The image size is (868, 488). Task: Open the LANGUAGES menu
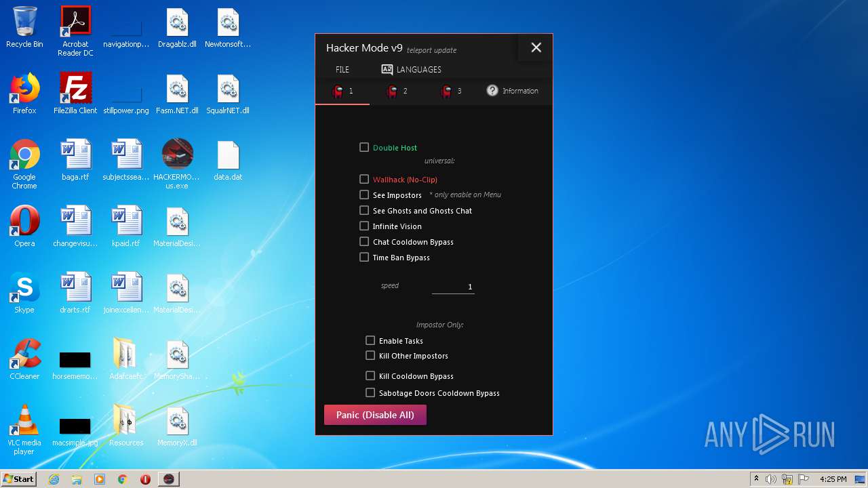(411, 69)
